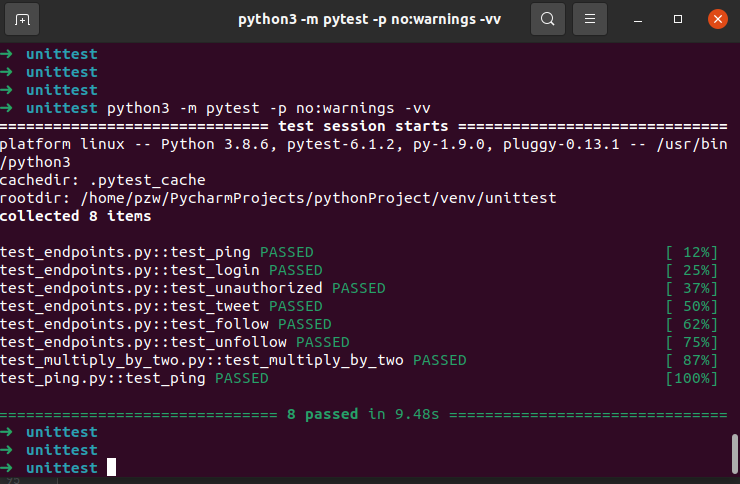Click the 'cachedir: .pytest_cache' line
The height and width of the screenshot is (484, 740).
pyautogui.click(x=102, y=180)
